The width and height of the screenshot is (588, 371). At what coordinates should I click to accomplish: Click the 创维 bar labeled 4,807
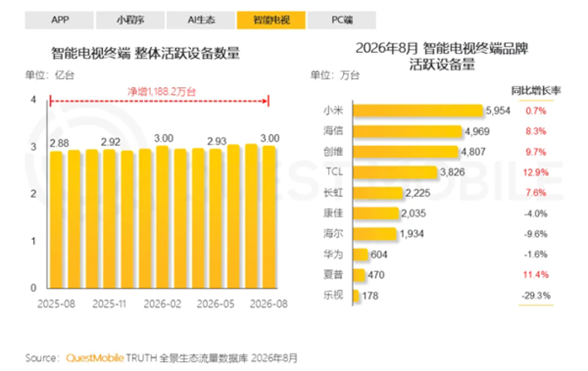406,152
